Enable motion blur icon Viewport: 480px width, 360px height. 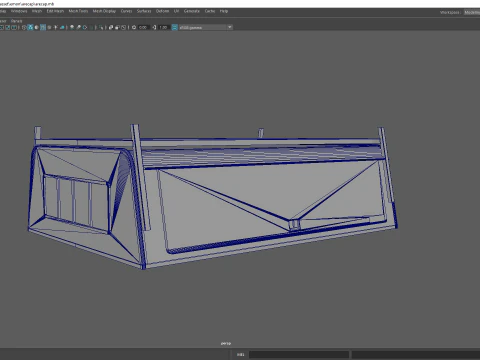(78, 27)
